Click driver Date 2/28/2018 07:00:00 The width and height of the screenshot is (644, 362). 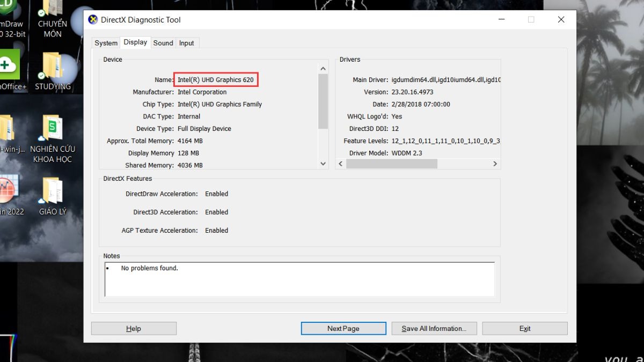point(421,104)
